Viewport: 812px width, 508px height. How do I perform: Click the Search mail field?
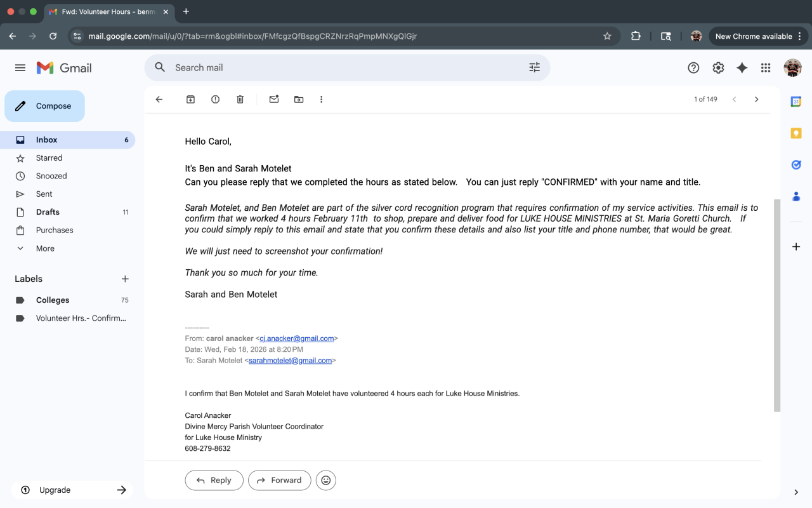pos(343,67)
